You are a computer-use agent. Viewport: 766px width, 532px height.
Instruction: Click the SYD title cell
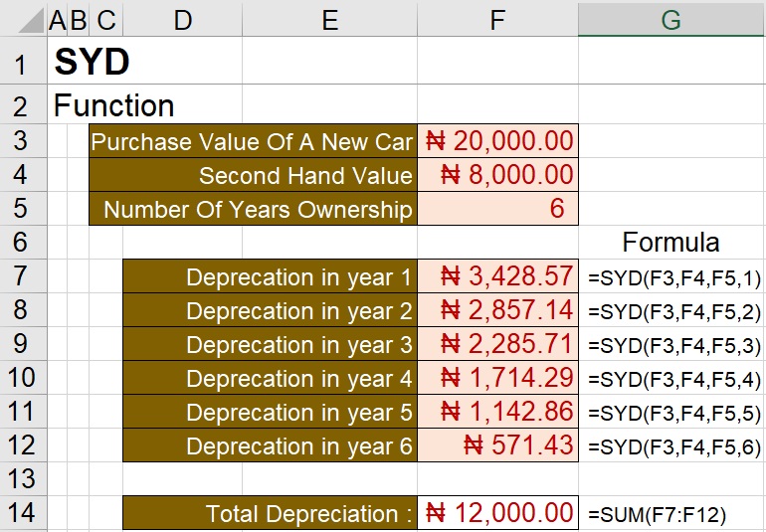[93, 64]
